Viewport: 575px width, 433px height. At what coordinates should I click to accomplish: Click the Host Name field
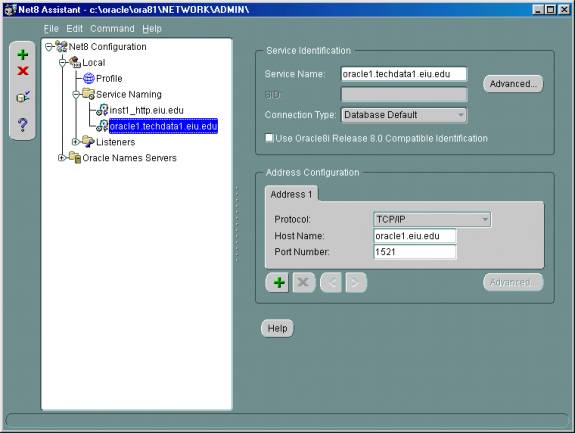pos(415,236)
